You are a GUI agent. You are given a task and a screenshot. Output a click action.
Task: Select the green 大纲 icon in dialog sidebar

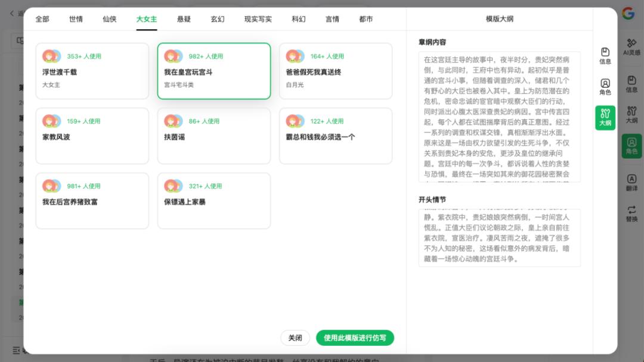(605, 117)
